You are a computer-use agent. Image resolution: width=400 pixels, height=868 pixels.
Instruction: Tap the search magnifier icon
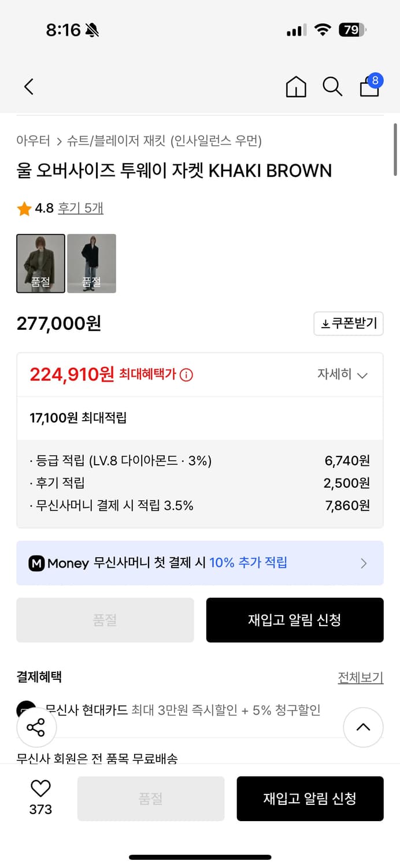coord(332,87)
